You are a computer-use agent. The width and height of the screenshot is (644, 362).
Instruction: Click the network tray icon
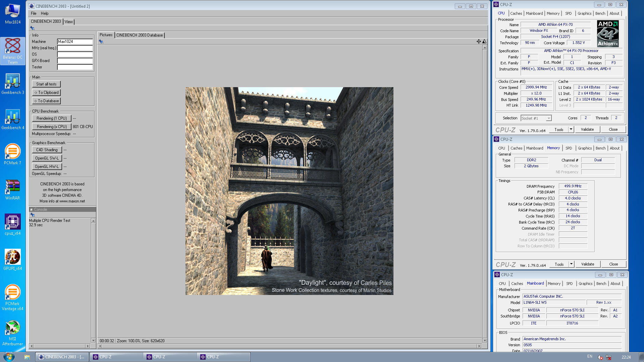pyautogui.click(x=608, y=357)
